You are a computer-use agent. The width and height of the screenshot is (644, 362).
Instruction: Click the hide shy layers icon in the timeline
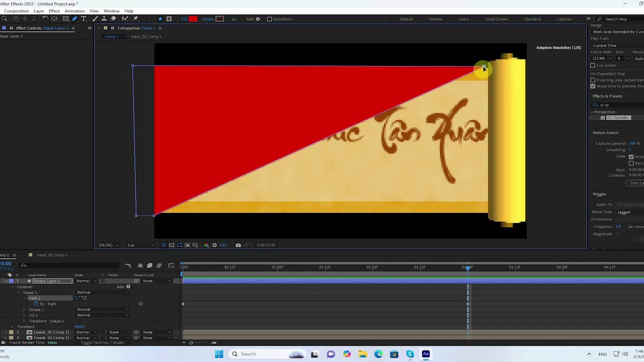tap(140, 265)
